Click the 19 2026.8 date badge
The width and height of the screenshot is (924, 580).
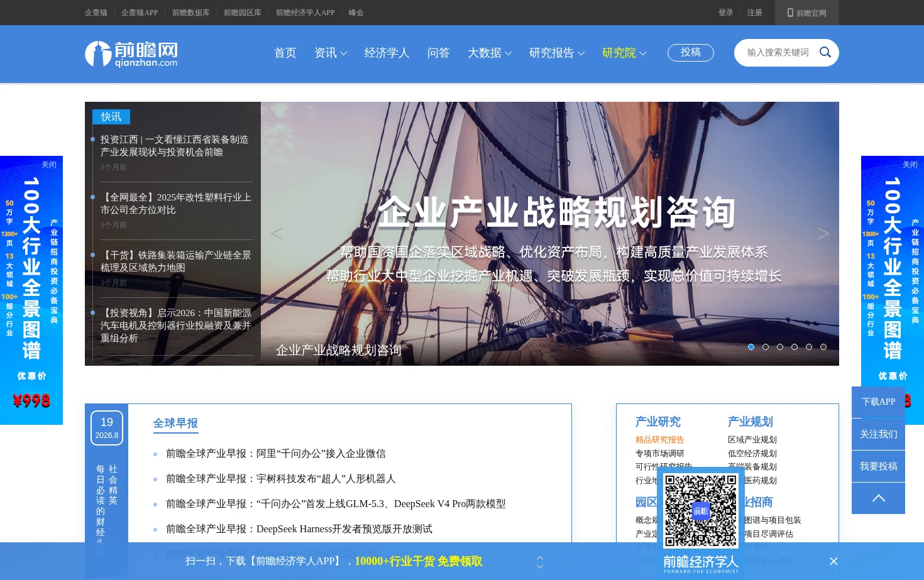click(107, 428)
